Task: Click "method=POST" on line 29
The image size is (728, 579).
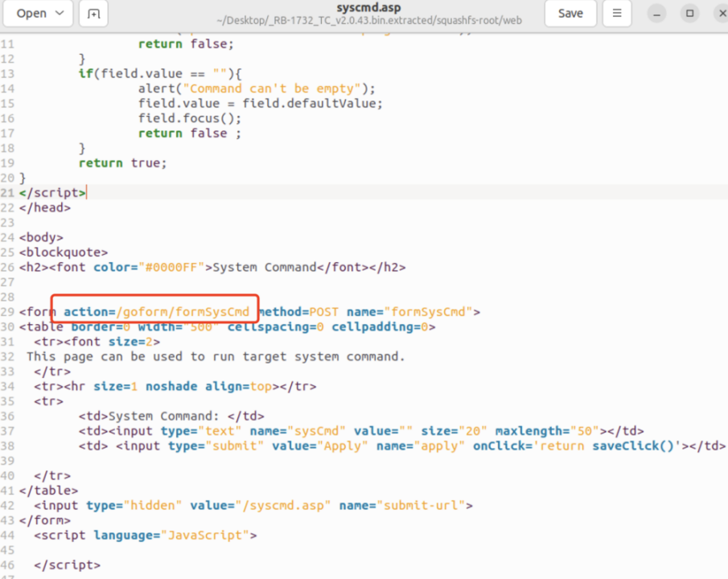Action: pos(298,311)
